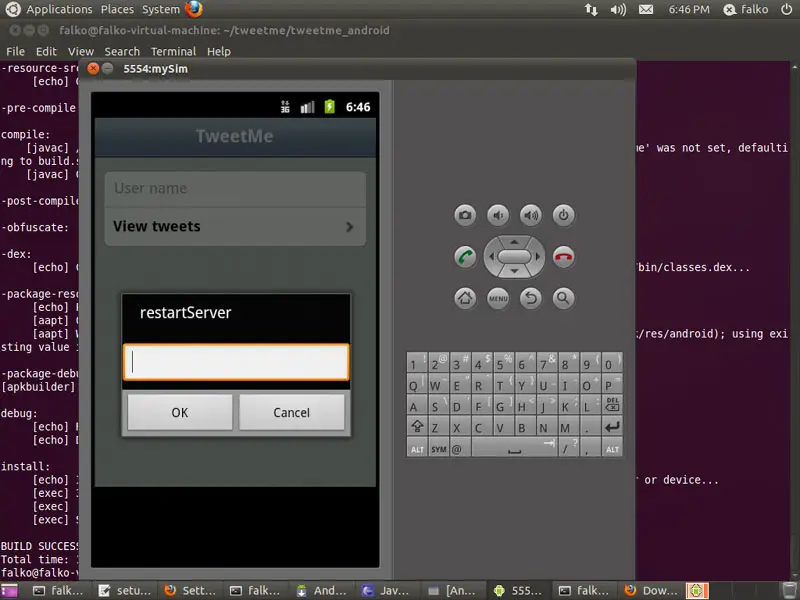800x600 pixels.
Task: Click the Return key on emulator keyboard
Action: click(x=612, y=426)
